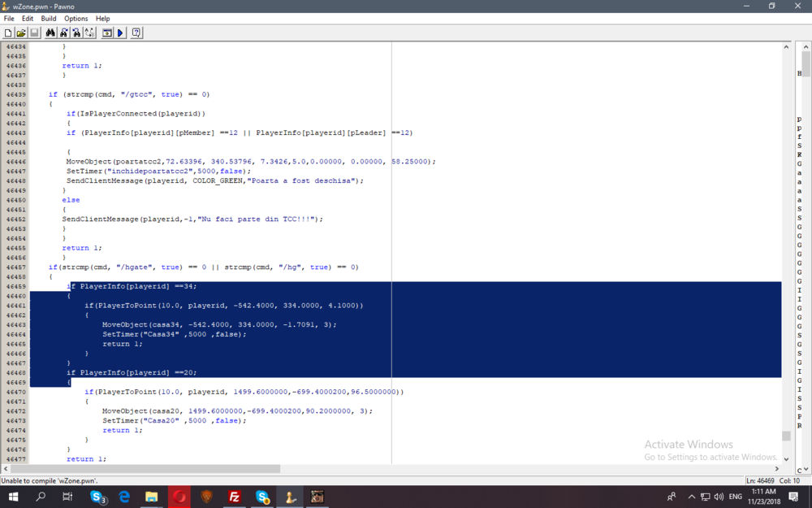
Task: Click the SetTimer("Casa34" line
Action: (x=175, y=334)
